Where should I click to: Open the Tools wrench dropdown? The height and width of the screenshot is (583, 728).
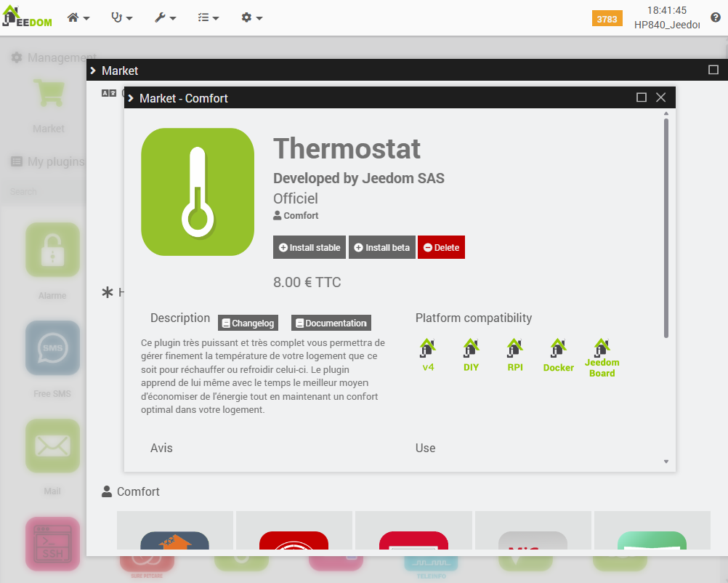click(166, 18)
